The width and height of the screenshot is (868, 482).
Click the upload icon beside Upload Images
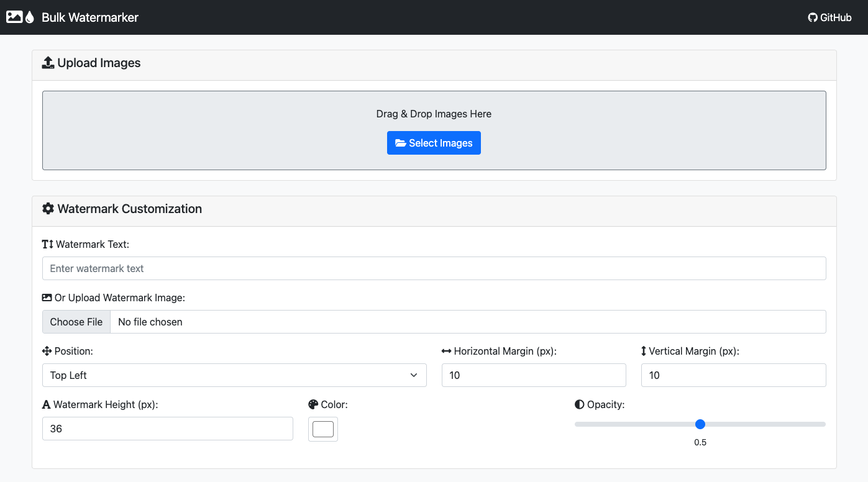pos(48,63)
